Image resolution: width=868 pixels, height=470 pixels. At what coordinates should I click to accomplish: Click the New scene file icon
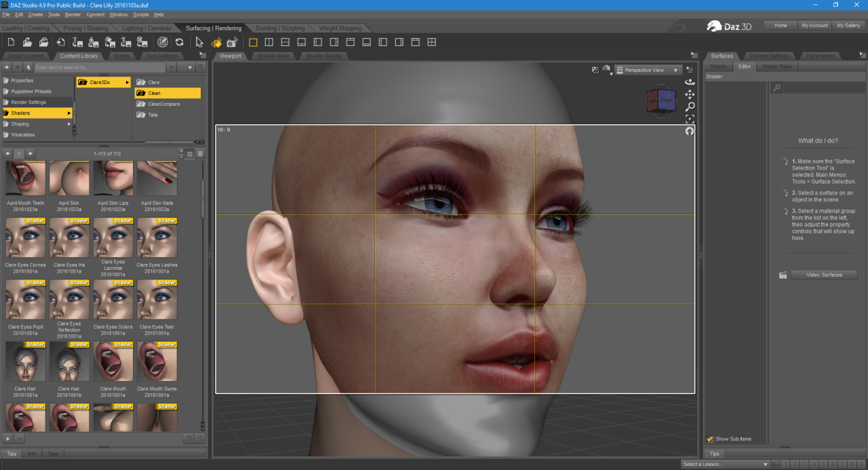pyautogui.click(x=11, y=42)
